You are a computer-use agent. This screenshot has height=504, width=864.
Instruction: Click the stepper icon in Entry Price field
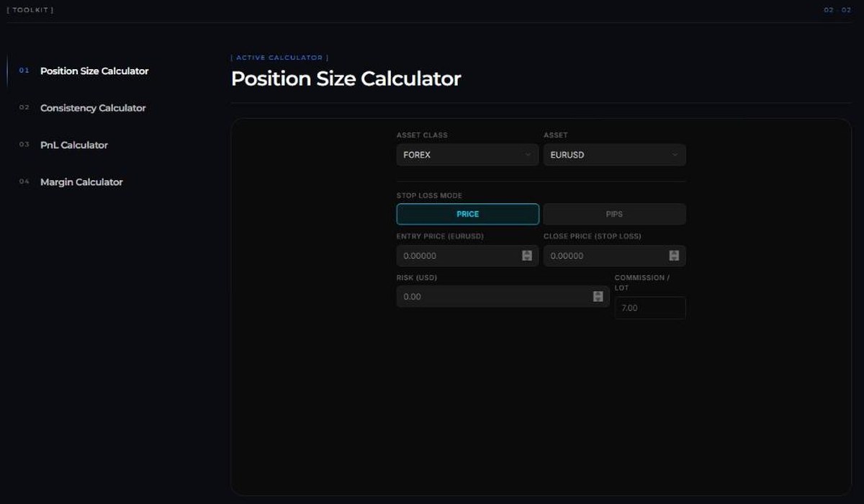(x=527, y=256)
